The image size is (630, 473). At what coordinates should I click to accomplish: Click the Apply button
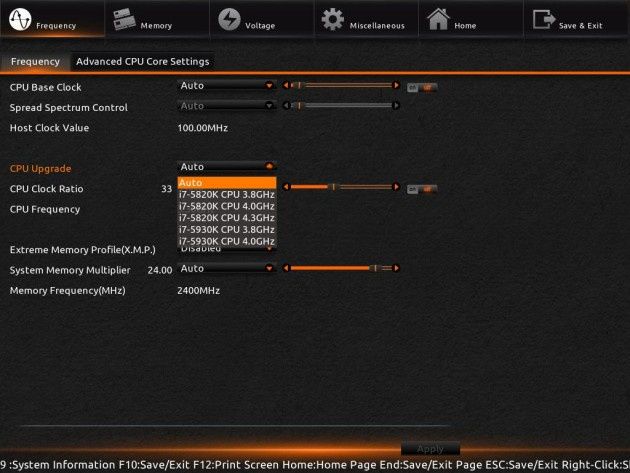pos(430,448)
